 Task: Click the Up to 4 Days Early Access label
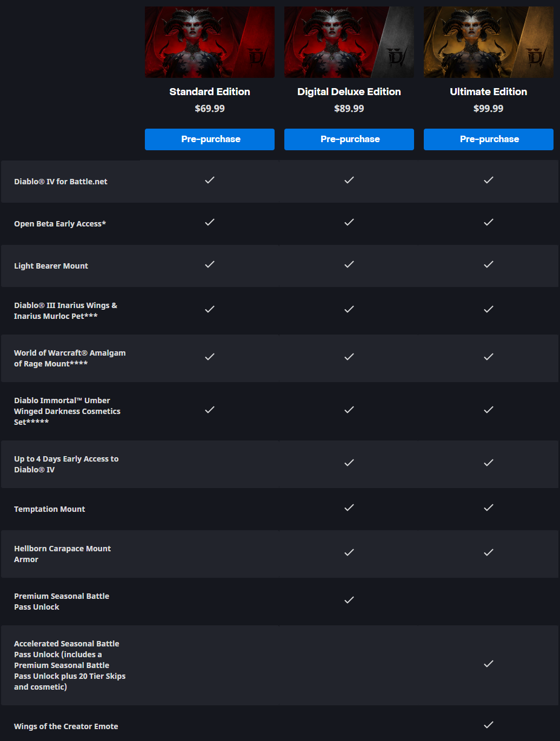(x=66, y=464)
